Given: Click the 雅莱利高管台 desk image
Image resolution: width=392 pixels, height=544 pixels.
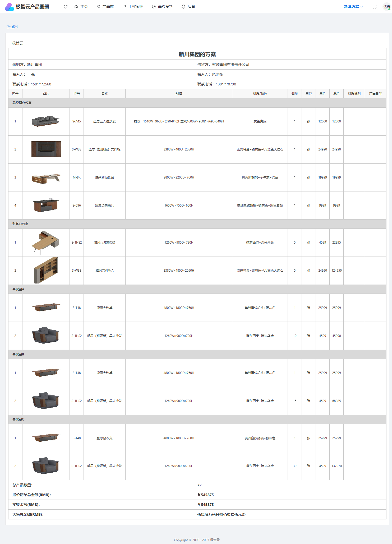Looking at the screenshot, I should (x=46, y=177).
